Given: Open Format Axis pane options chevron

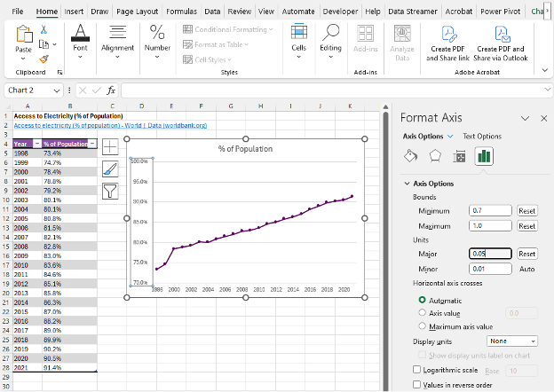Looking at the screenshot, I should [526, 118].
